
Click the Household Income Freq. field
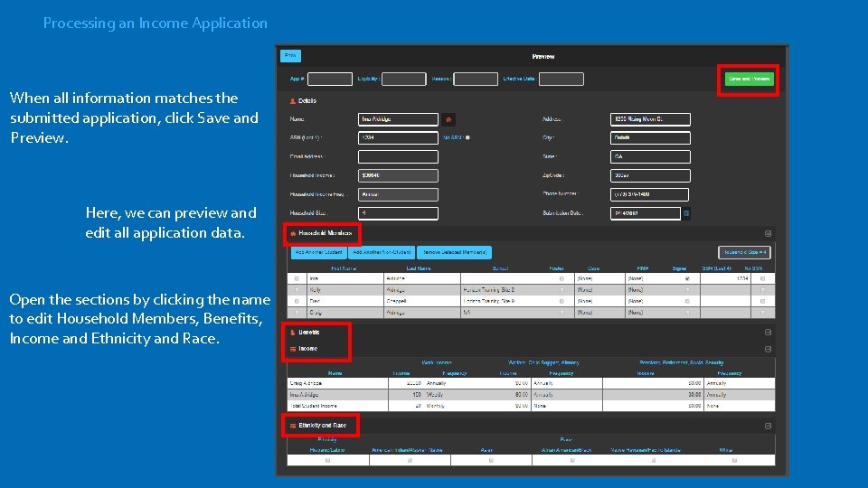[x=398, y=194]
